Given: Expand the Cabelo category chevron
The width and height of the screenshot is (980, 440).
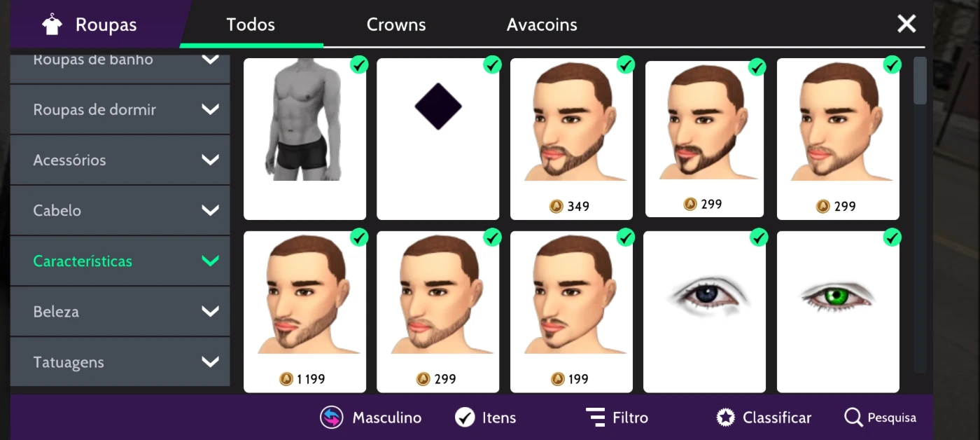Looking at the screenshot, I should point(210,210).
